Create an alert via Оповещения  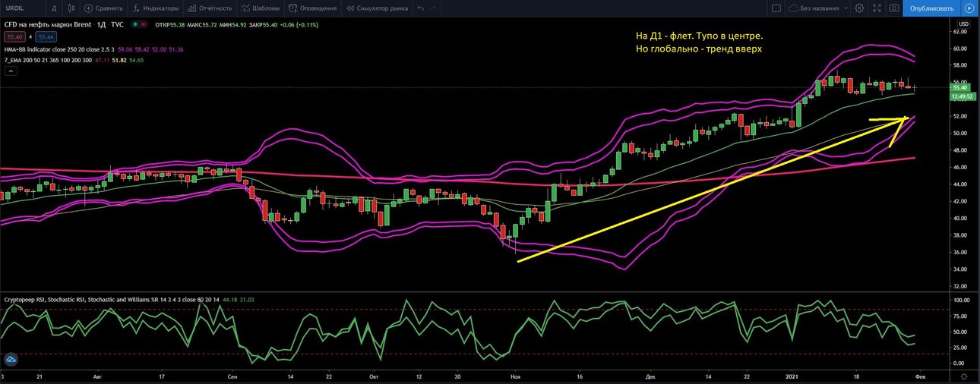(312, 8)
